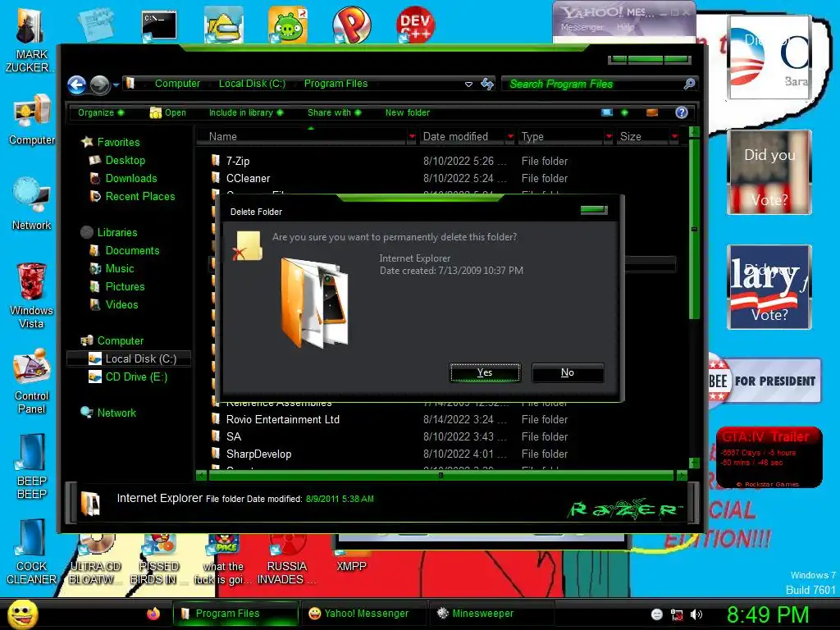Open the Name column filter dropdown

pyautogui.click(x=412, y=137)
